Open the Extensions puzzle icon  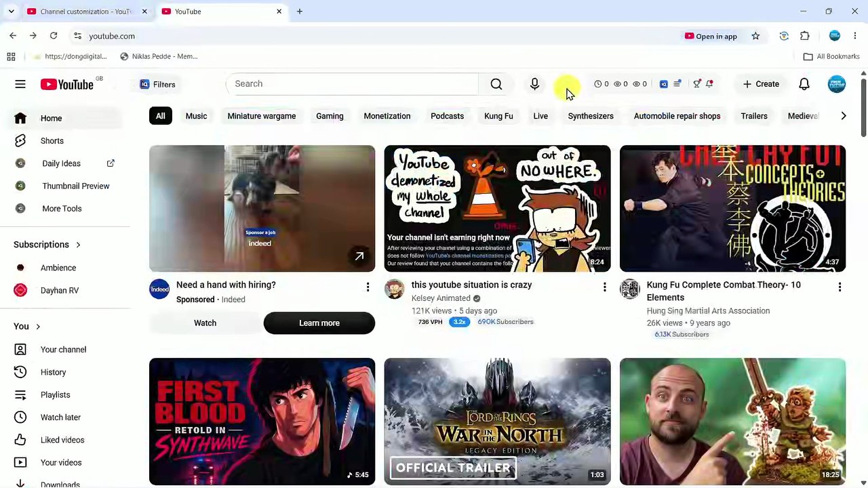[x=805, y=36]
